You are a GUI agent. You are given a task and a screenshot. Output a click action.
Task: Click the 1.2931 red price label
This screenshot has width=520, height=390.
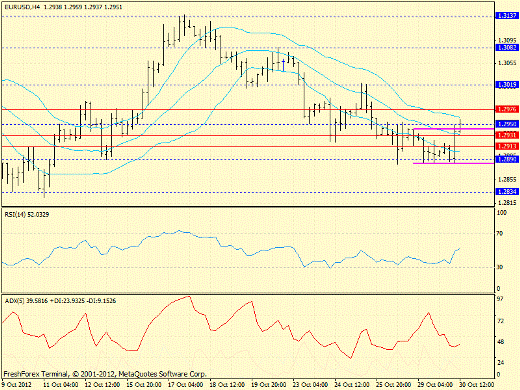coord(507,135)
